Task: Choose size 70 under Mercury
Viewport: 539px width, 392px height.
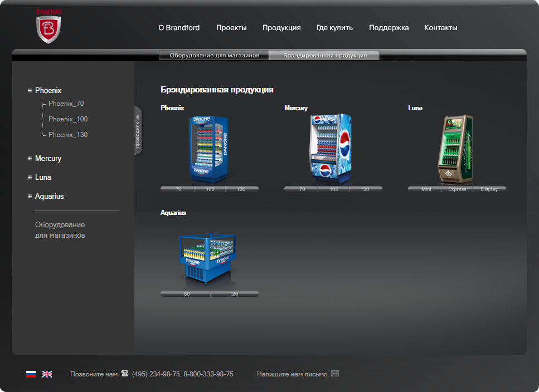Action: [302, 189]
